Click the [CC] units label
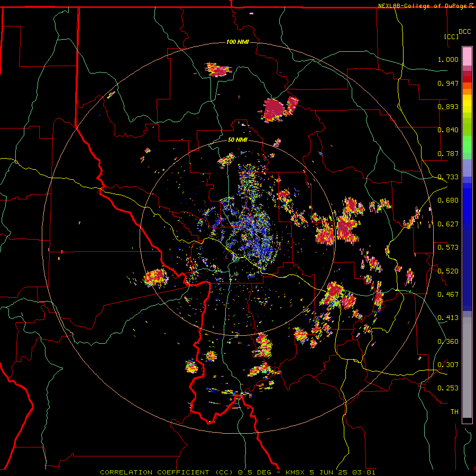The image size is (476, 476). coord(451,36)
